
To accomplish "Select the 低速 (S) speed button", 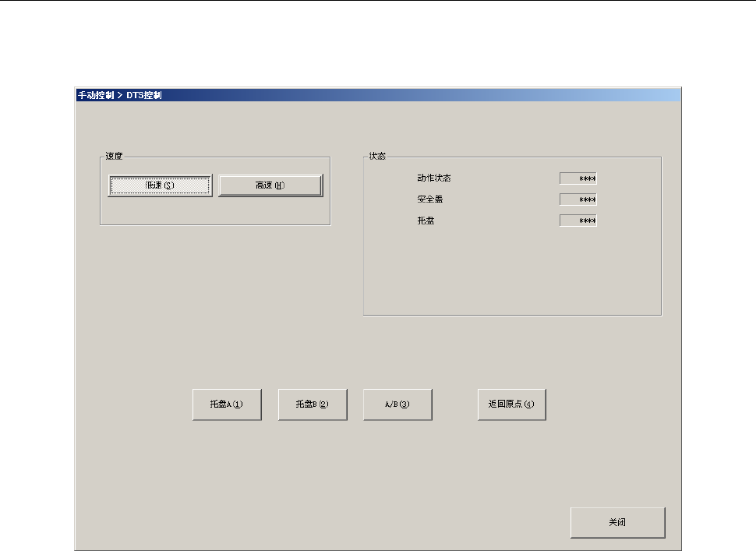I will [160, 185].
